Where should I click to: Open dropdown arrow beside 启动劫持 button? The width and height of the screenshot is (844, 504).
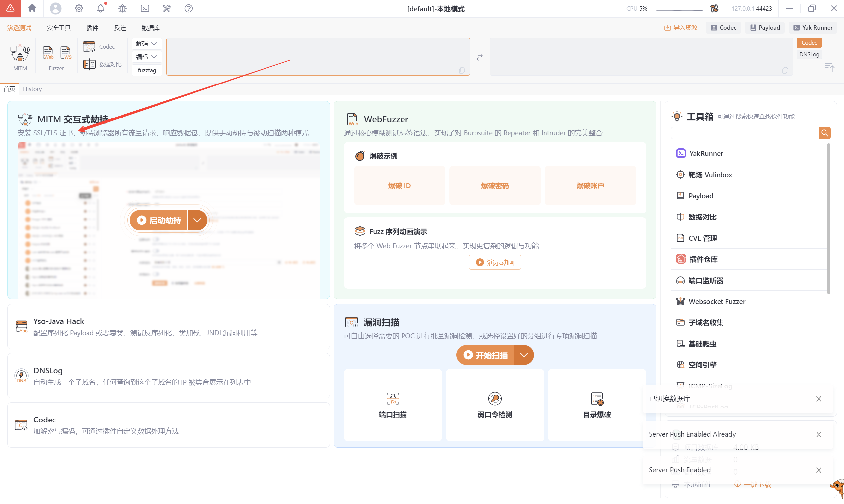click(197, 220)
